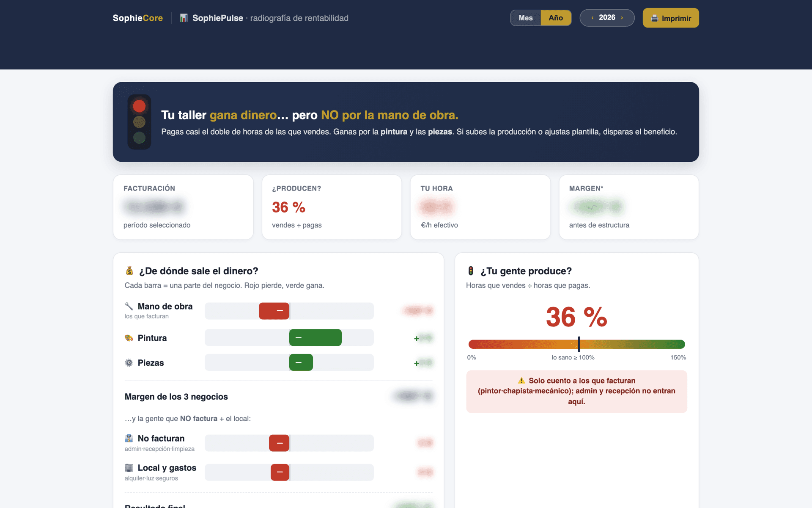Click the money bag icon in dinero heading
812x508 pixels.
point(129,271)
